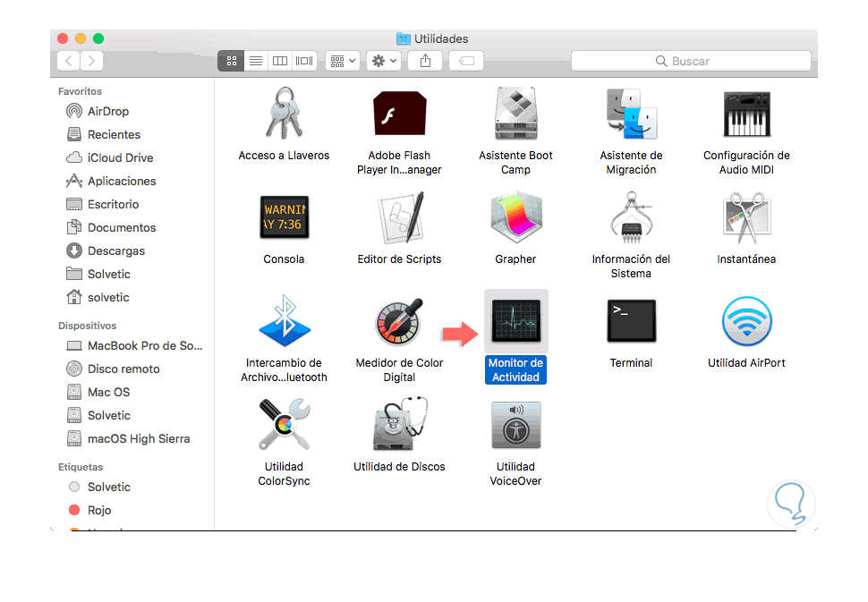
Task: Select Monitor de Actividad icon
Action: pyautogui.click(x=516, y=321)
